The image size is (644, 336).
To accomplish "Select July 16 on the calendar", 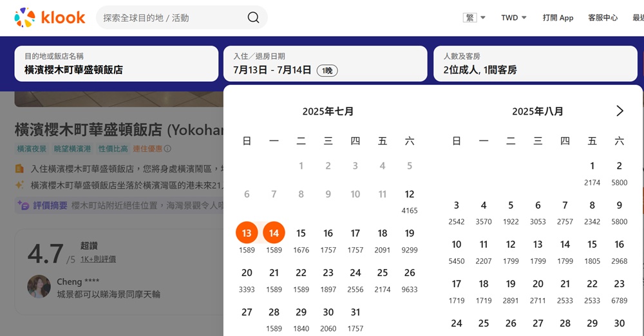I will click(328, 241).
